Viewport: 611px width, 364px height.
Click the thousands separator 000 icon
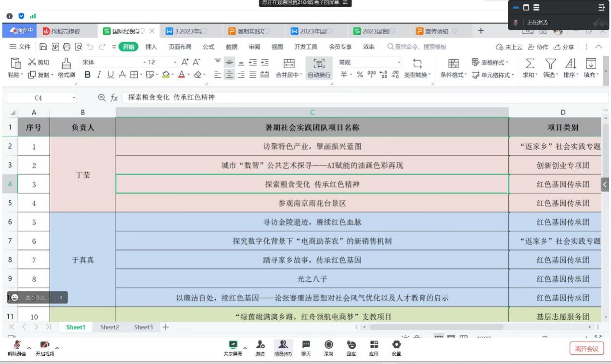tap(372, 75)
